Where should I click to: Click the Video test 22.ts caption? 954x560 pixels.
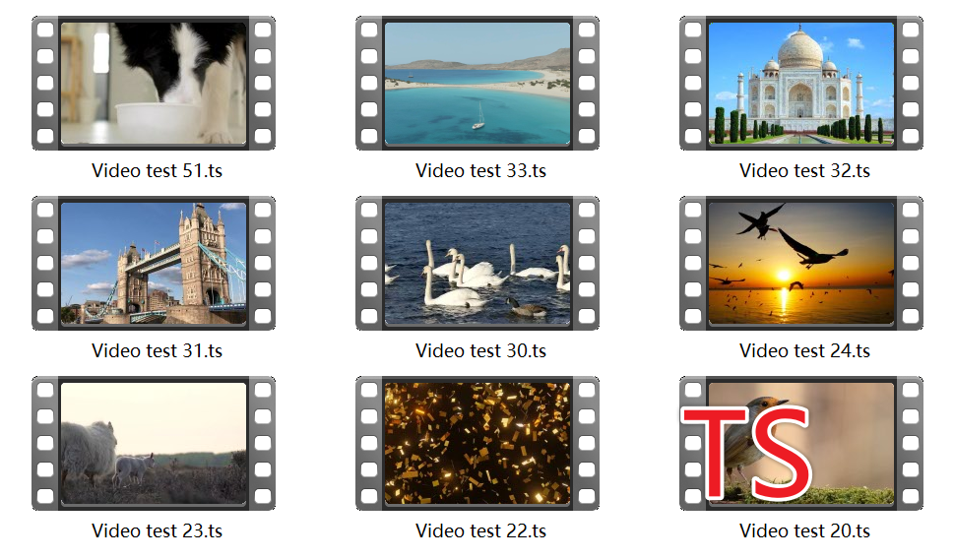pos(480,530)
